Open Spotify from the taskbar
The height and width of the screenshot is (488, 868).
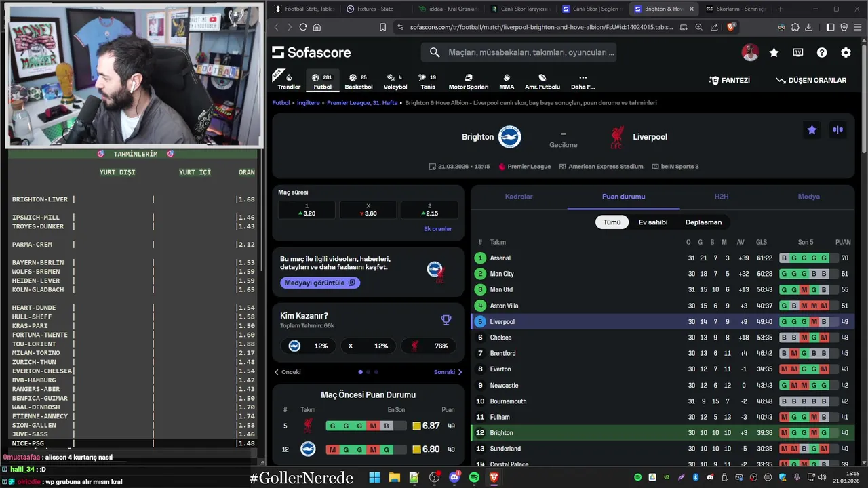tap(474, 478)
